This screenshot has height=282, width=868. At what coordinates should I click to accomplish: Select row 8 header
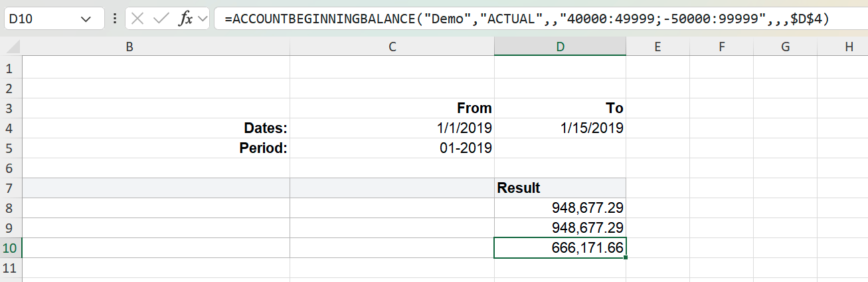[11, 208]
